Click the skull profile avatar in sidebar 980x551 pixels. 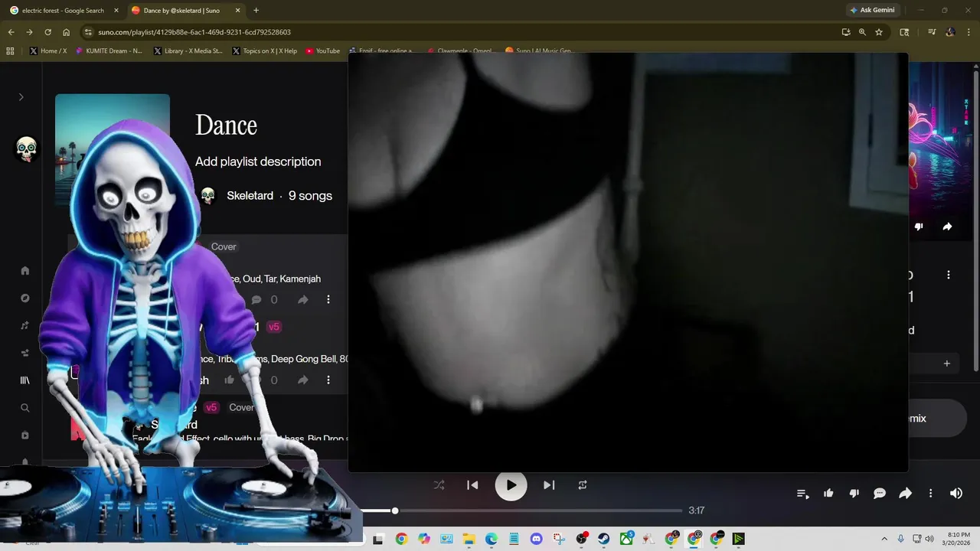click(x=26, y=149)
